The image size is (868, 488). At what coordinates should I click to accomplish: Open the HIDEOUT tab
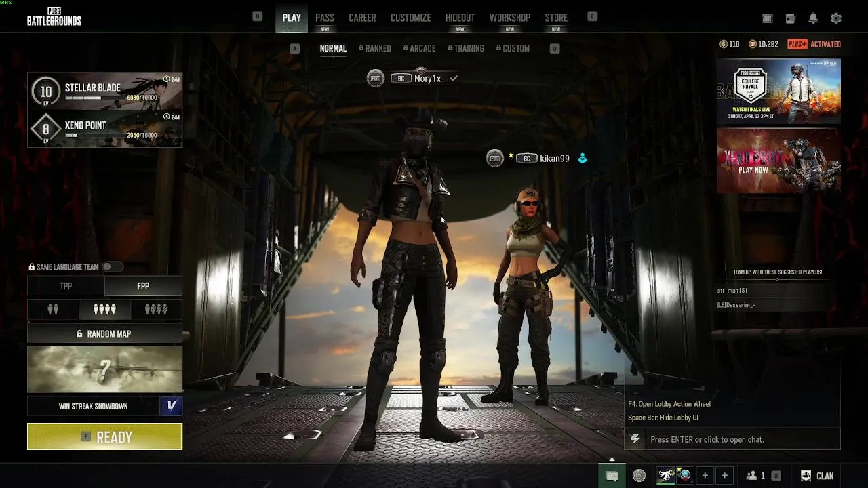460,18
